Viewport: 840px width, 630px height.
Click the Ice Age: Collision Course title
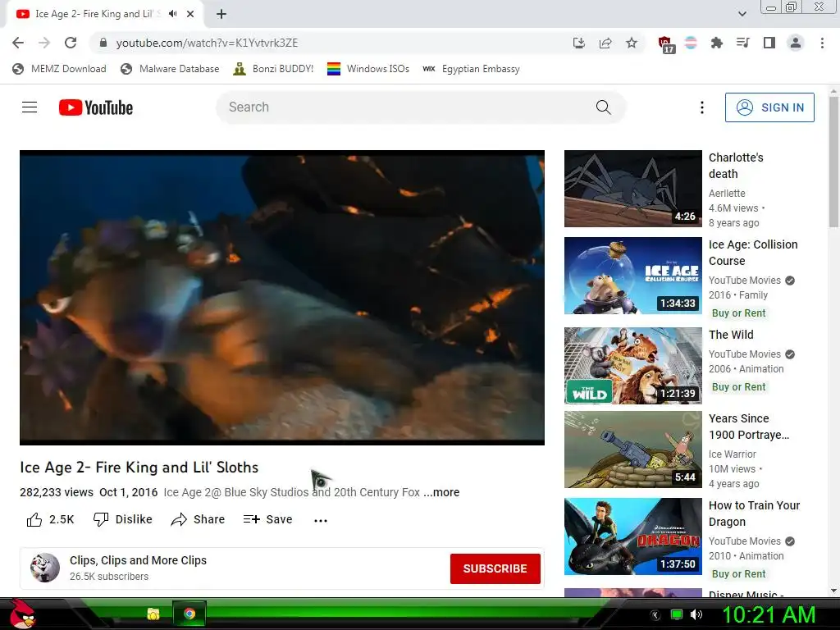pyautogui.click(x=753, y=253)
